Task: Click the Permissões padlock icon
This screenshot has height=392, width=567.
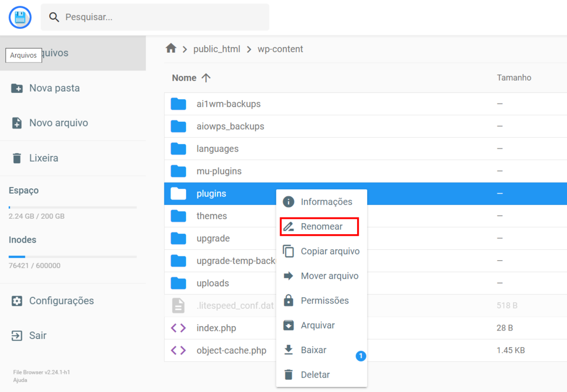Action: coord(288,301)
